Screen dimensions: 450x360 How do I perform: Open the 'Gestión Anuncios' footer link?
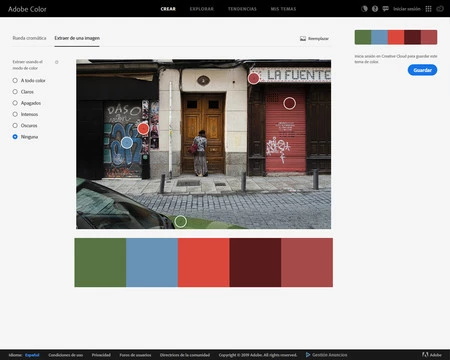click(329, 355)
